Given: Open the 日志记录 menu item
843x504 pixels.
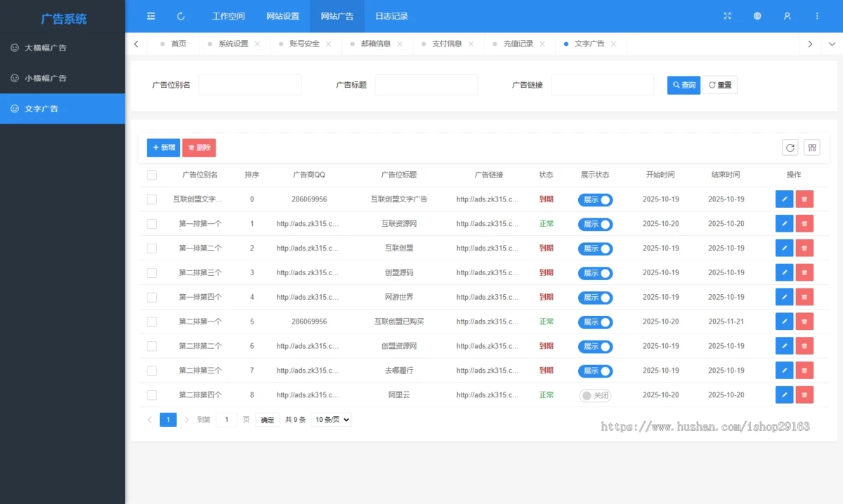Looking at the screenshot, I should (x=391, y=15).
